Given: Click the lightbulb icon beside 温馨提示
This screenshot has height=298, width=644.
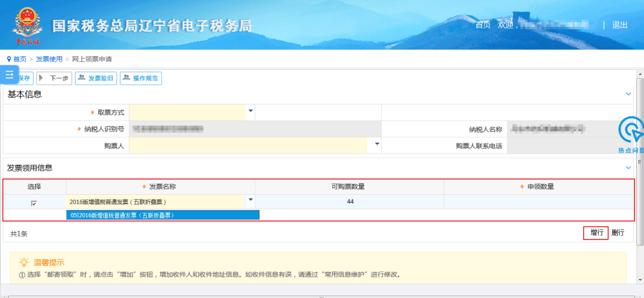Looking at the screenshot, I should [x=24, y=262].
